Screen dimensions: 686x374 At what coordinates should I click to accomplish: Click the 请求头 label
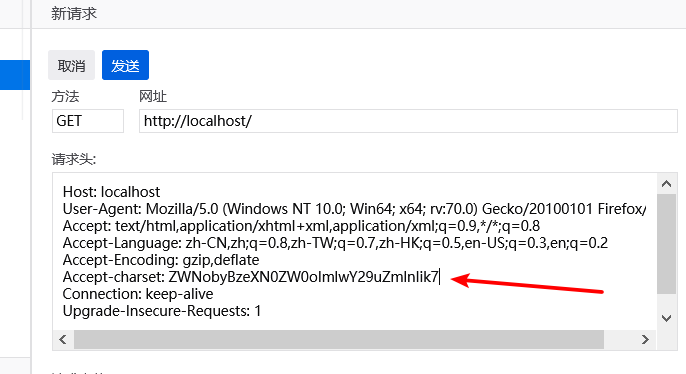[x=74, y=159]
